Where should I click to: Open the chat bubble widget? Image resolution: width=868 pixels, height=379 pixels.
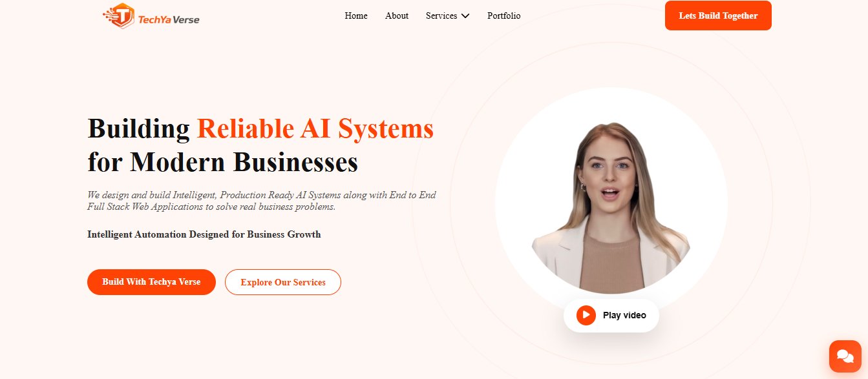click(x=845, y=356)
